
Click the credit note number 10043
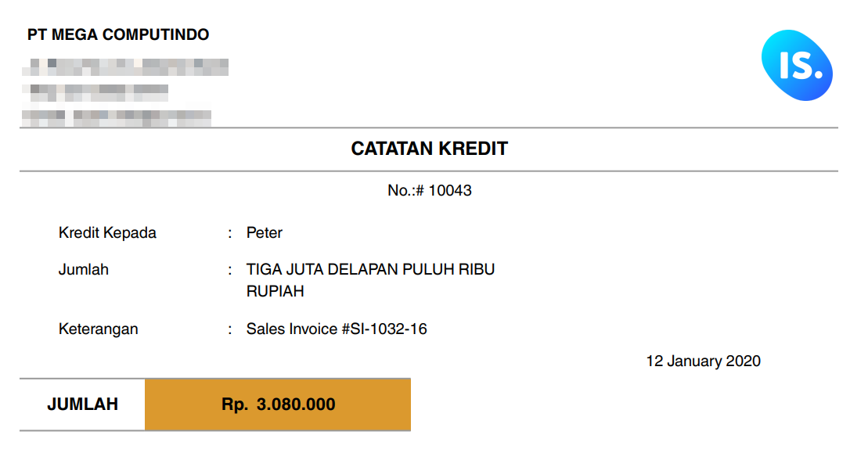tap(449, 190)
